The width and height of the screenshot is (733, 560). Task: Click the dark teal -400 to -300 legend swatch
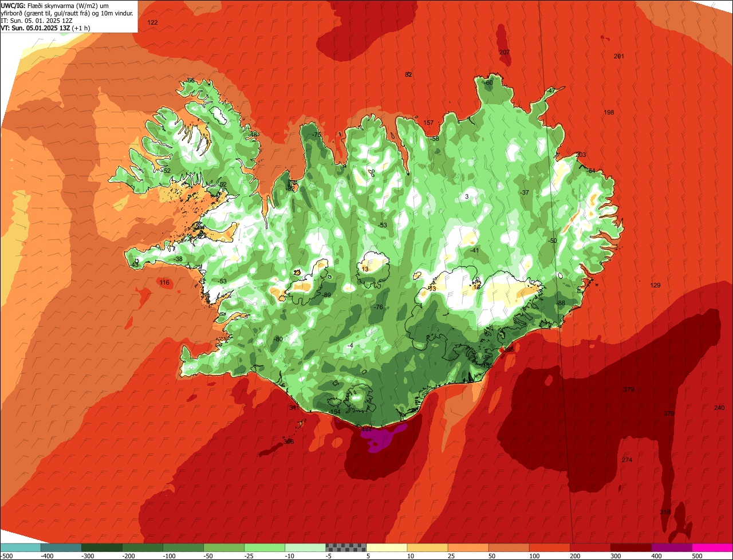[61, 547]
